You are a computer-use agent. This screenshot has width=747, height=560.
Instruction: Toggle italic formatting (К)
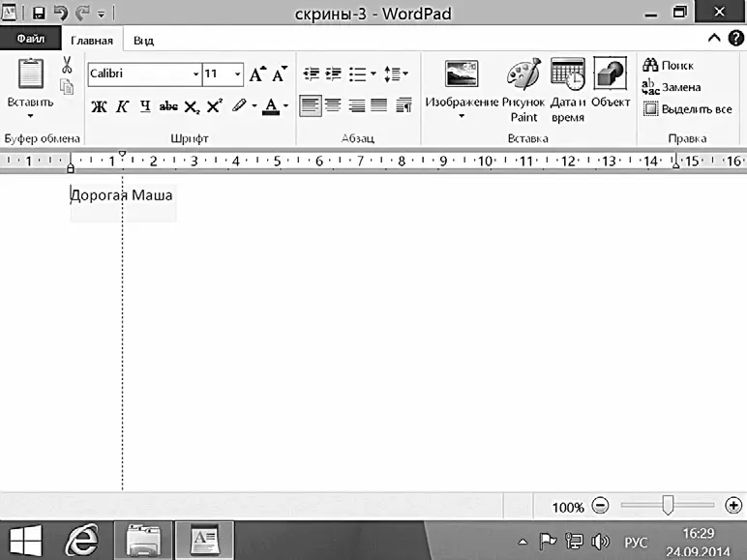coord(122,106)
